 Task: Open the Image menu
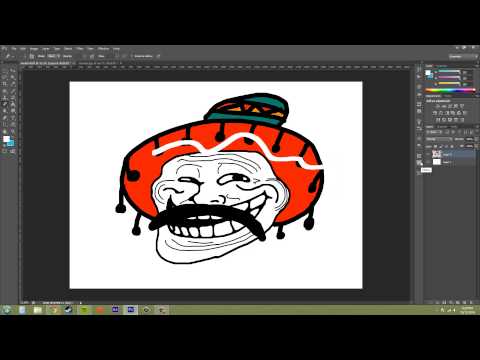34,49
